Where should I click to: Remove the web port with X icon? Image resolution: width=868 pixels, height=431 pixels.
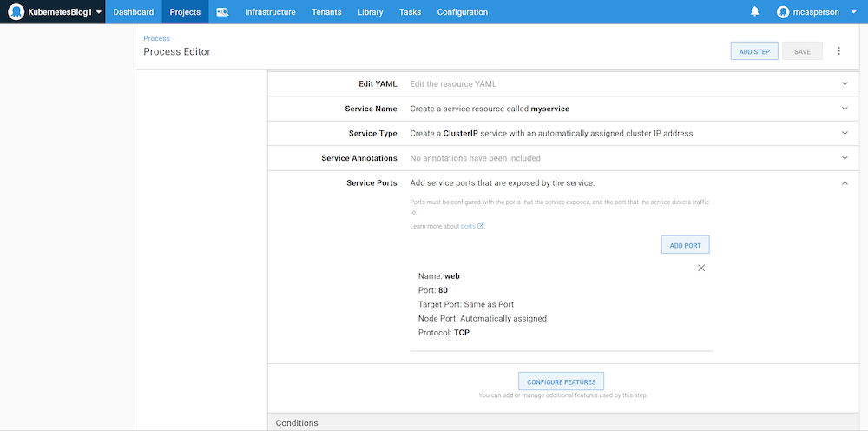701,268
